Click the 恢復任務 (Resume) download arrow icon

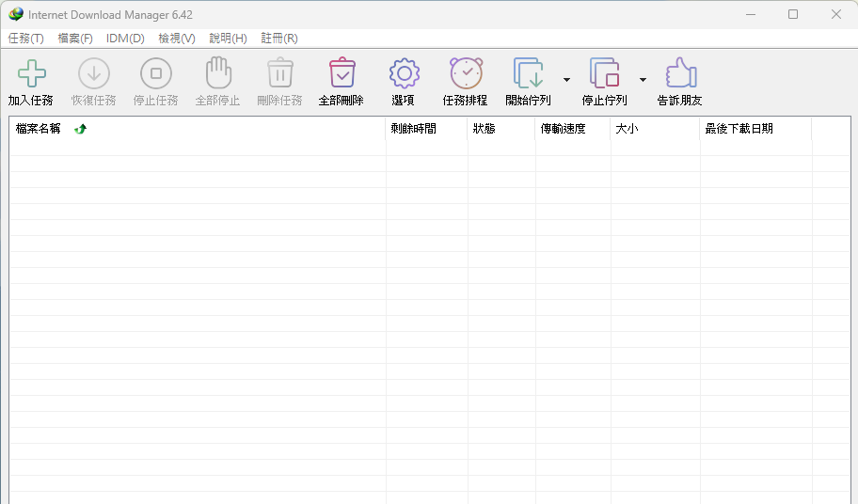click(93, 73)
